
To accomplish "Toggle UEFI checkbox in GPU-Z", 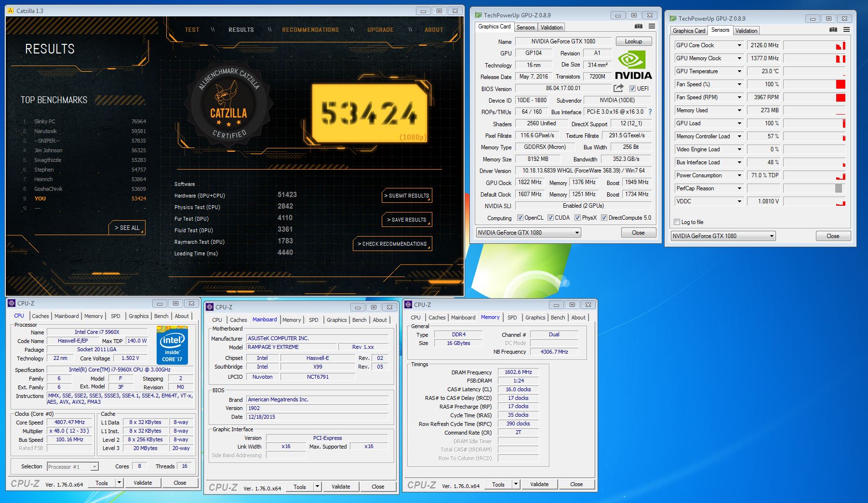I will tap(632, 89).
